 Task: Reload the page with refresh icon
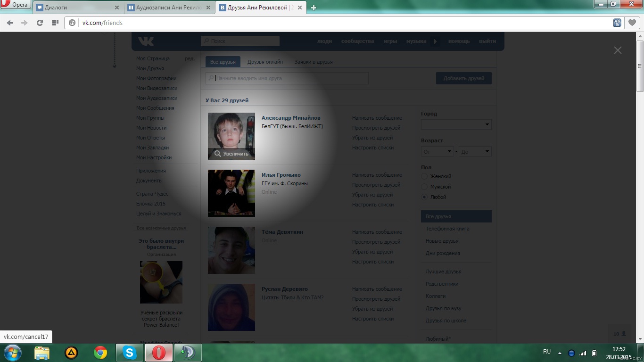40,23
